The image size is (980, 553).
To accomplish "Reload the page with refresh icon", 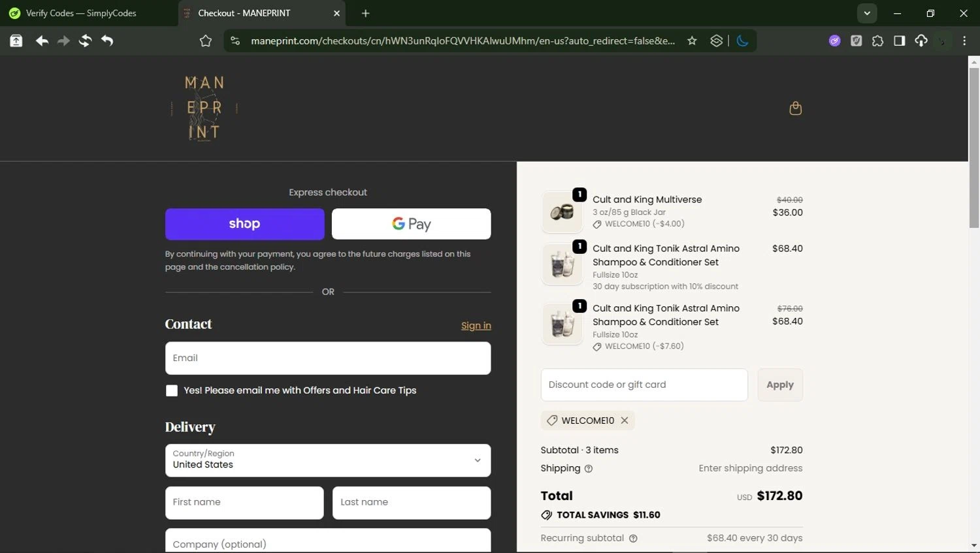I will point(85,41).
